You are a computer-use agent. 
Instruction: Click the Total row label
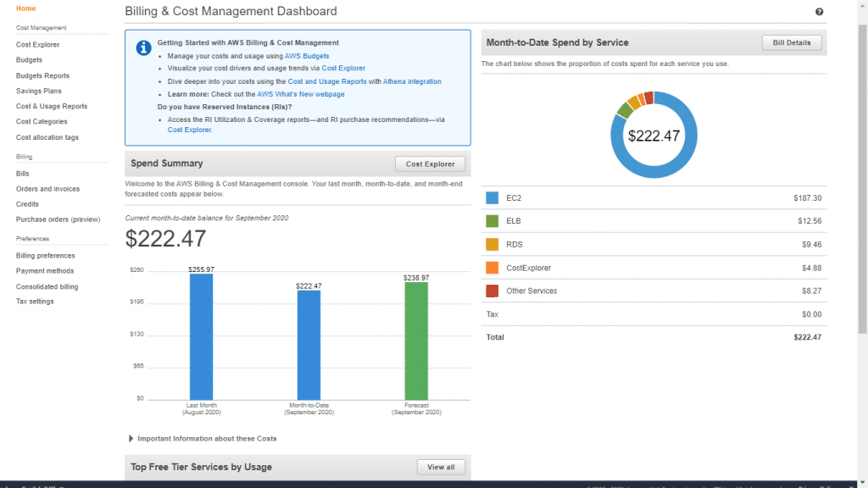[x=495, y=337]
